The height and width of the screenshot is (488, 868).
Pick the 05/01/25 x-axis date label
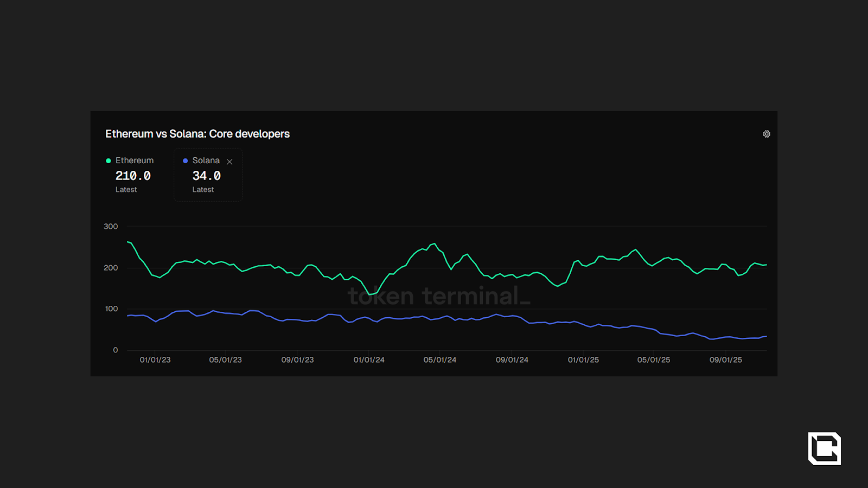pos(654,360)
